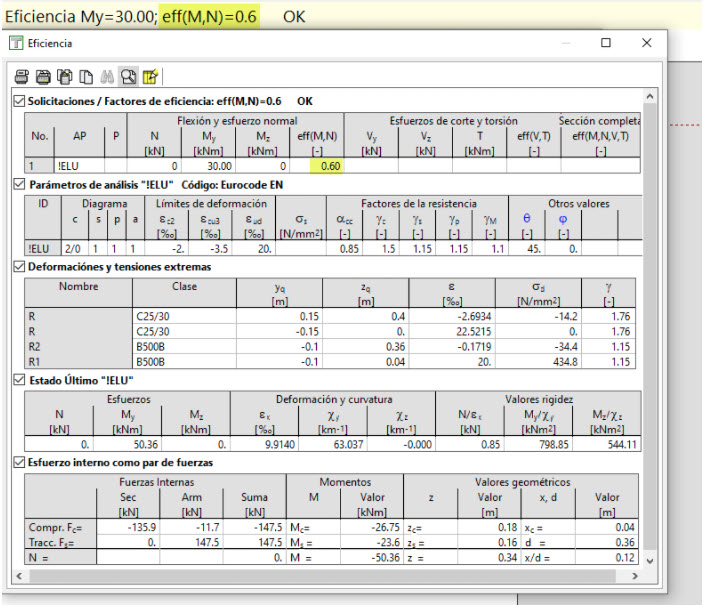The image size is (704, 606).
Task: Click the -2.6934 strain value
Action: 452,316
